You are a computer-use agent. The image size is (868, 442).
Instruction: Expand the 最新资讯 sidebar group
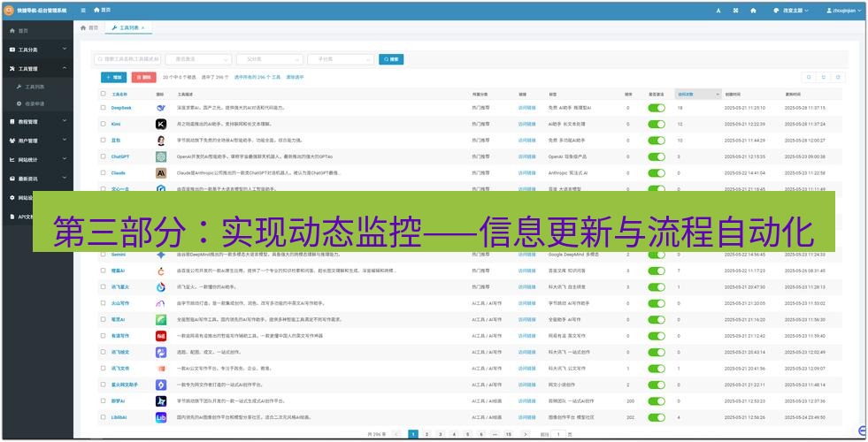(37, 179)
